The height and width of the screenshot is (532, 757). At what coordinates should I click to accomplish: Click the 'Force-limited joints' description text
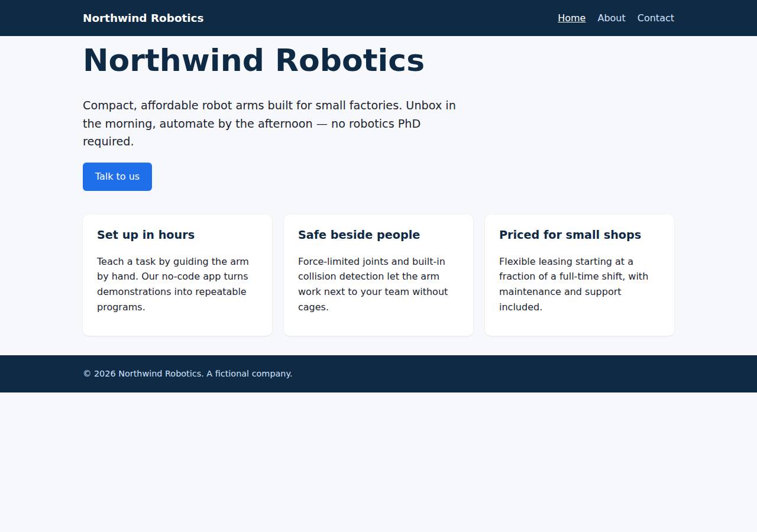click(x=373, y=284)
